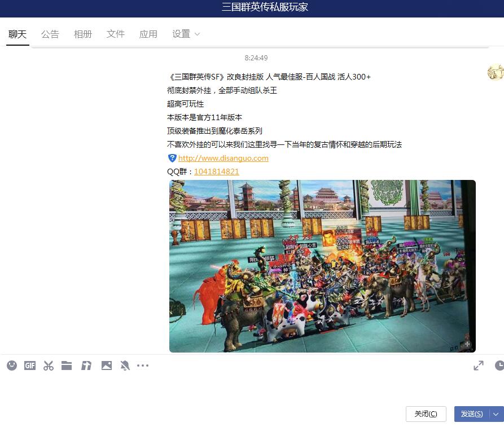Image resolution: width=504 pixels, height=427 pixels.
Task: Open the 相册 tab
Action: 83,34
